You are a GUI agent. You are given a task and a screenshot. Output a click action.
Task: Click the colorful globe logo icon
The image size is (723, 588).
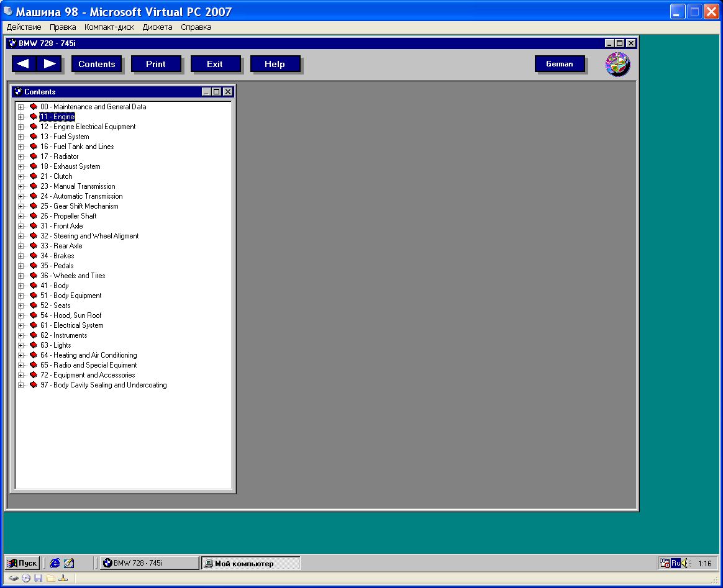[x=617, y=65]
